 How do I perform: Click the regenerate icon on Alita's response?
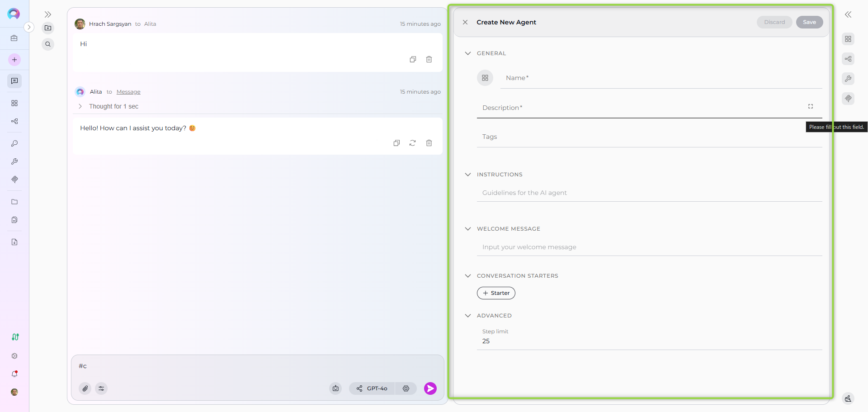pos(412,143)
